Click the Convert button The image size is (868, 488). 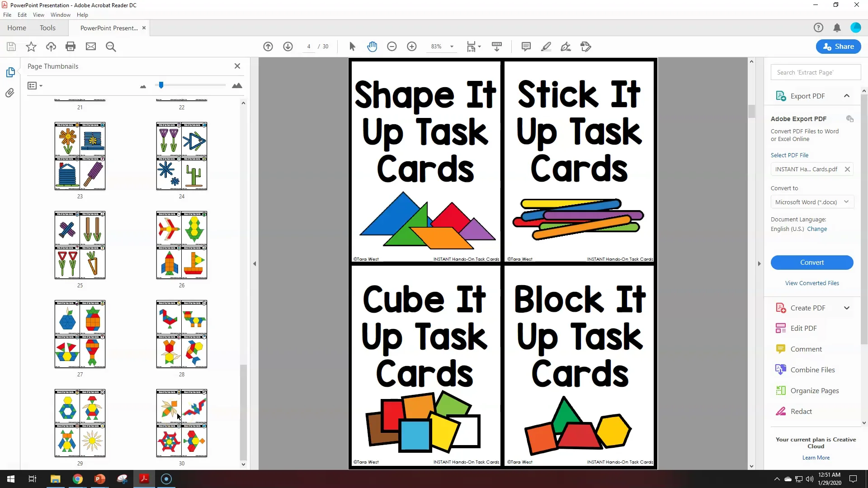point(812,263)
